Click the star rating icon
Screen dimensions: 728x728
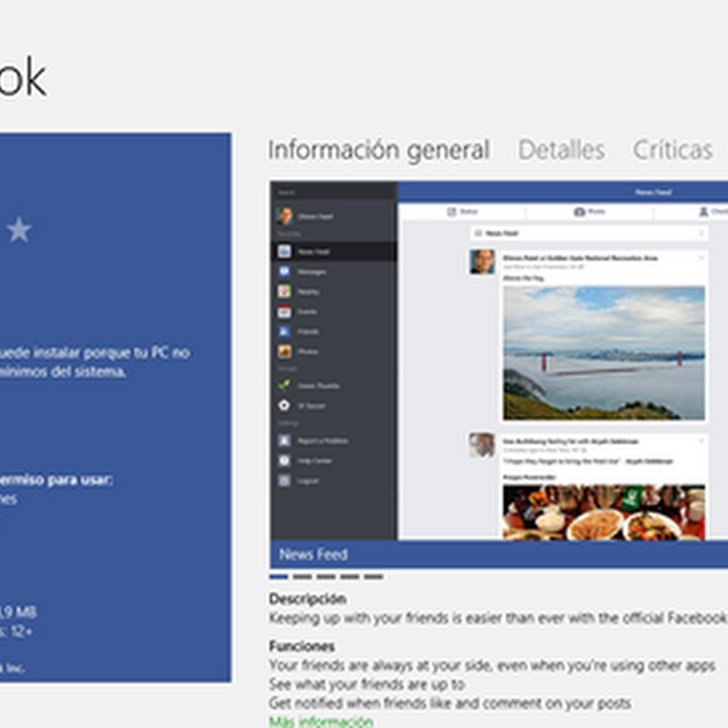[x=19, y=230]
